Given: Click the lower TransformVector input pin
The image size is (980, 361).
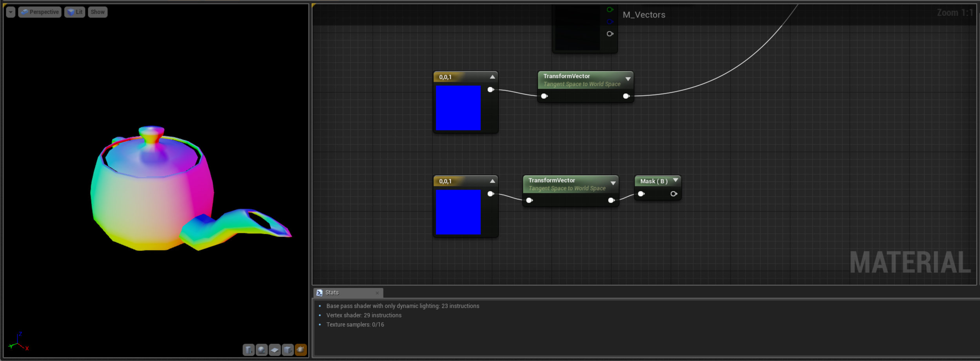Looking at the screenshot, I should tap(529, 200).
